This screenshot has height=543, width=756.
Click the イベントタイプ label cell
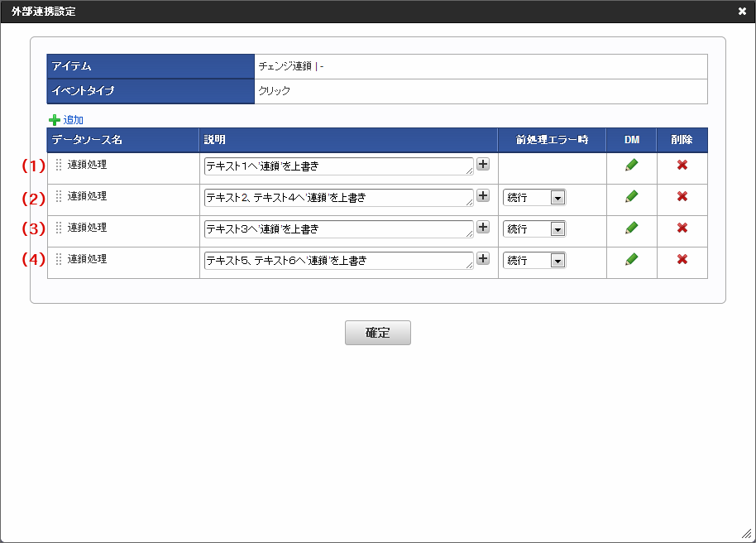click(x=151, y=91)
